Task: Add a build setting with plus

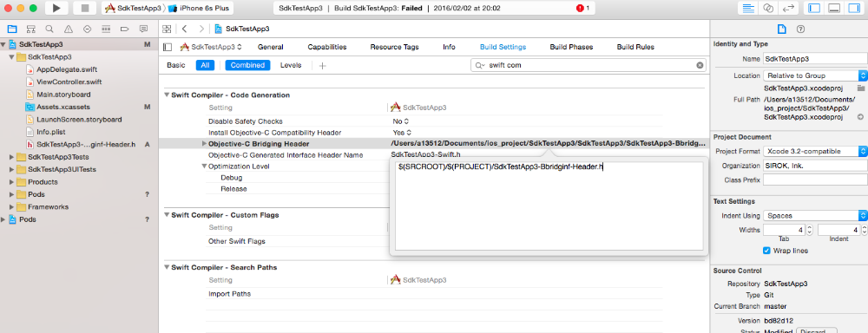Action: click(322, 65)
